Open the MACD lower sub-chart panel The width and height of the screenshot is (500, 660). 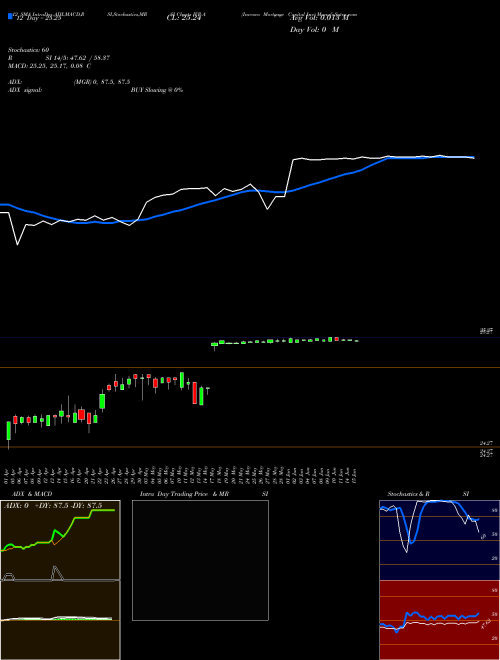pyautogui.click(x=60, y=620)
